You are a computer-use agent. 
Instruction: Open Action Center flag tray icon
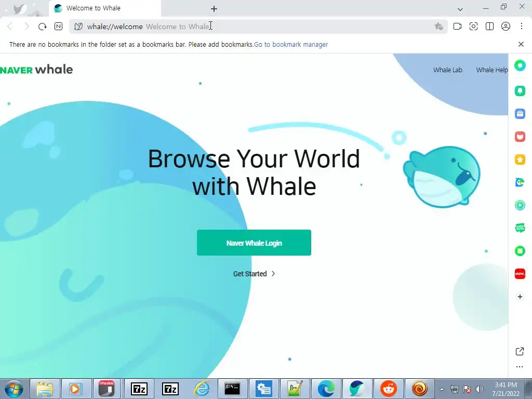pos(467,389)
